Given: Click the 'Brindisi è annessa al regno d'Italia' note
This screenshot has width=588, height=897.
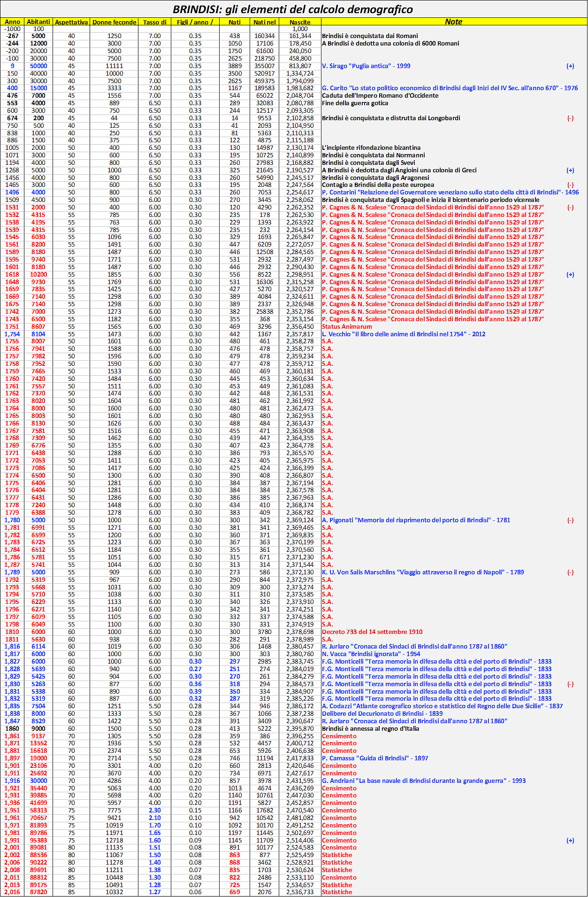Looking at the screenshot, I should 371,728.
